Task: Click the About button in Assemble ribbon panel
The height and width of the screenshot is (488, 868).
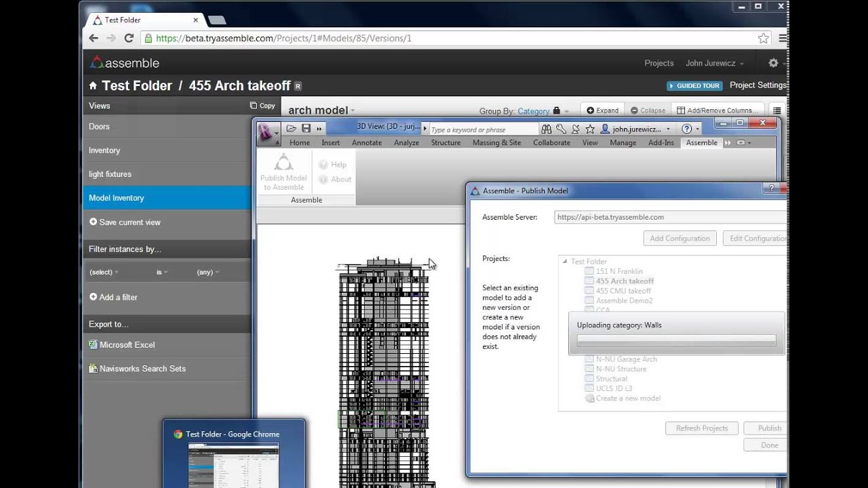Action: tap(335, 180)
